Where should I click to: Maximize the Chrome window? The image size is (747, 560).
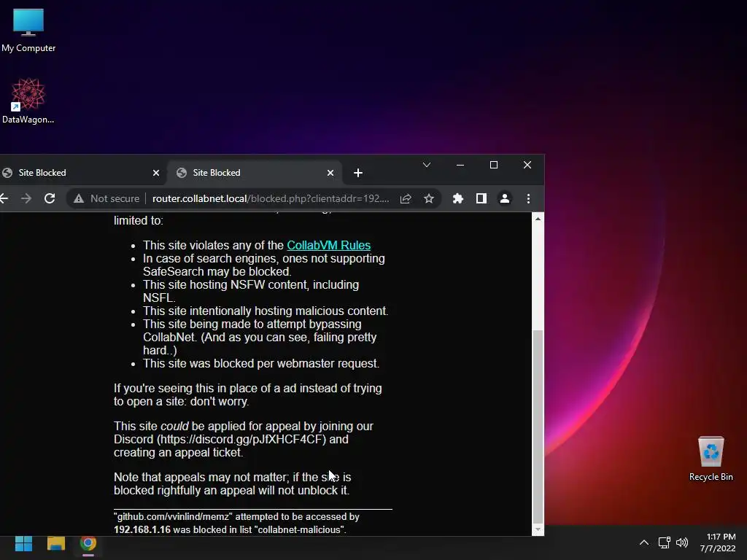point(494,165)
